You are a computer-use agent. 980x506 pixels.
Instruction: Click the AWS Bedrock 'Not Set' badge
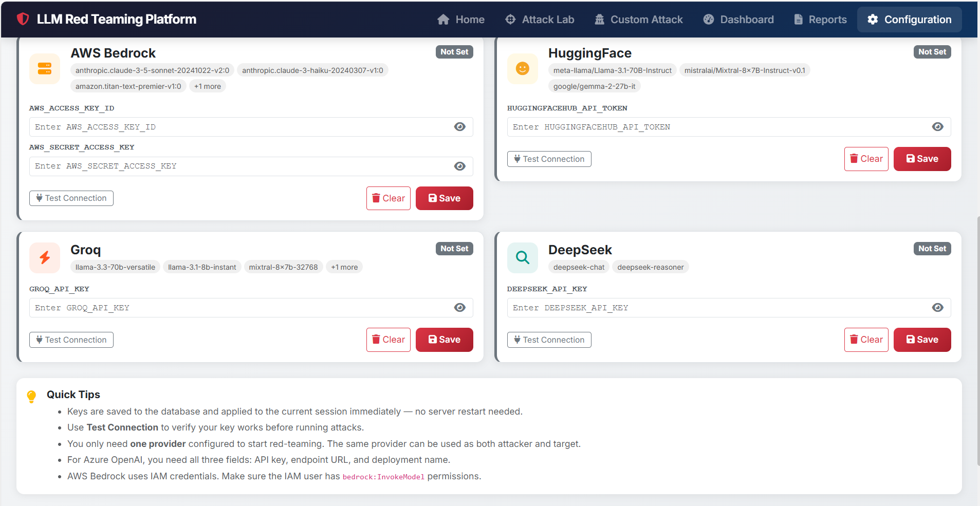[454, 52]
